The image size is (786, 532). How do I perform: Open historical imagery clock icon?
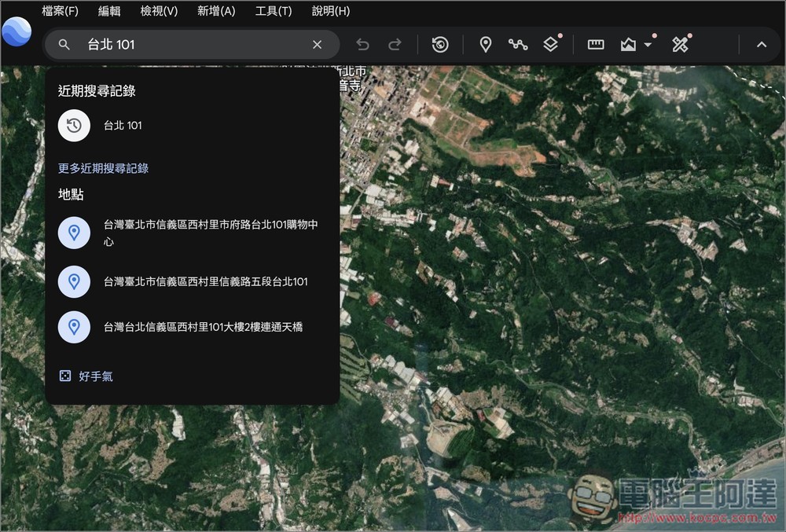(440, 45)
